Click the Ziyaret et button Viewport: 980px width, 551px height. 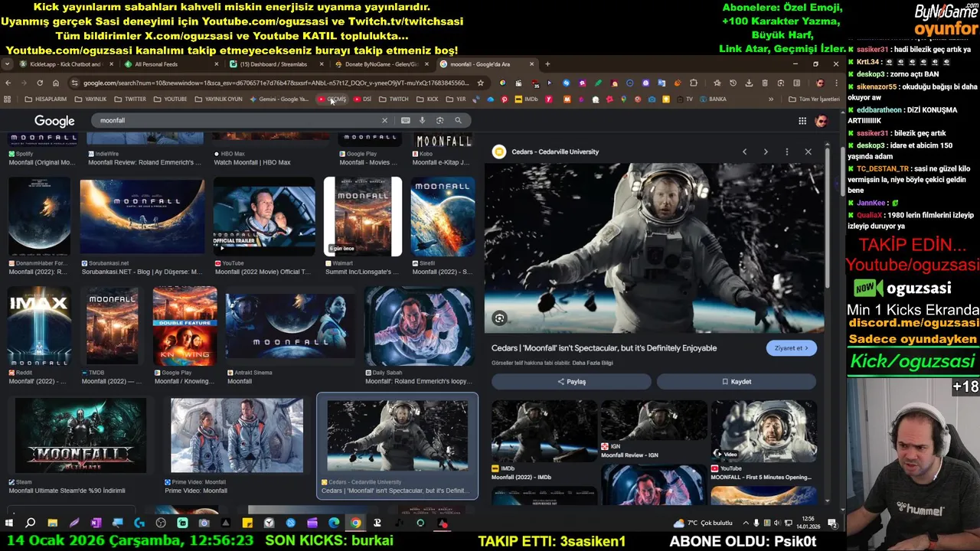(x=792, y=348)
